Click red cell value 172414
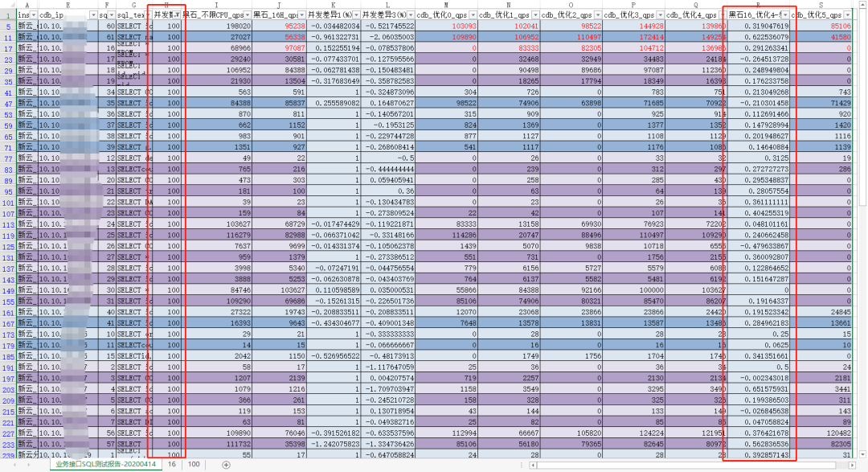 point(633,37)
